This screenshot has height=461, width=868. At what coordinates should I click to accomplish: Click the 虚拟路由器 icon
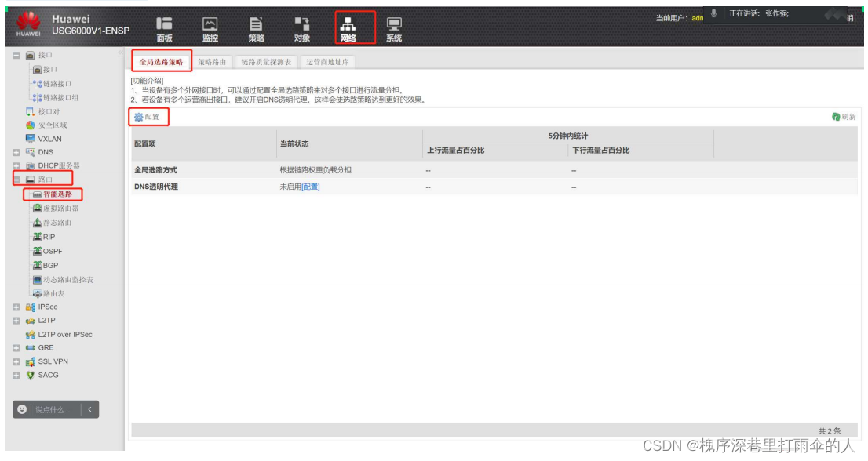(x=37, y=208)
